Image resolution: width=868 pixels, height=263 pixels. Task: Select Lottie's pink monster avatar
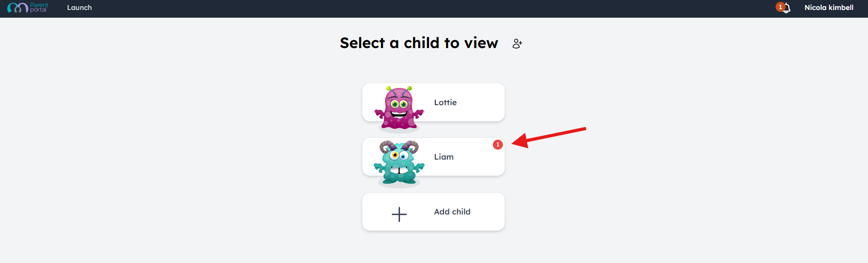(x=399, y=109)
